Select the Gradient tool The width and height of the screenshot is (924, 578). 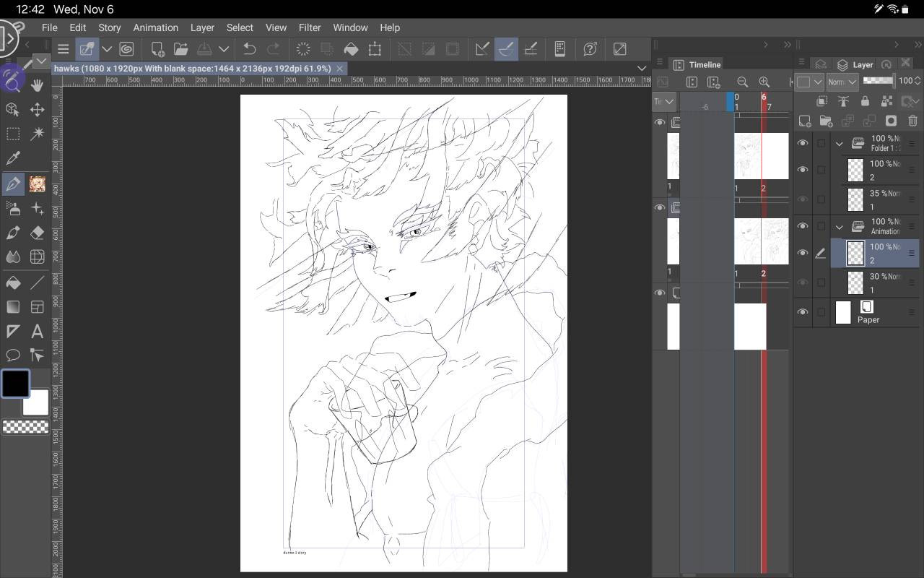[13, 307]
